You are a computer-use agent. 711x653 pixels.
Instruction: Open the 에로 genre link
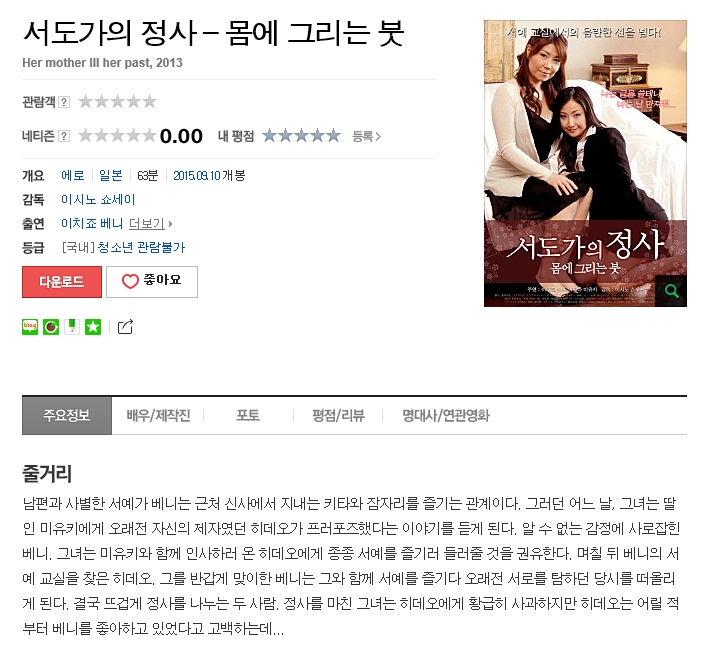click(x=73, y=175)
